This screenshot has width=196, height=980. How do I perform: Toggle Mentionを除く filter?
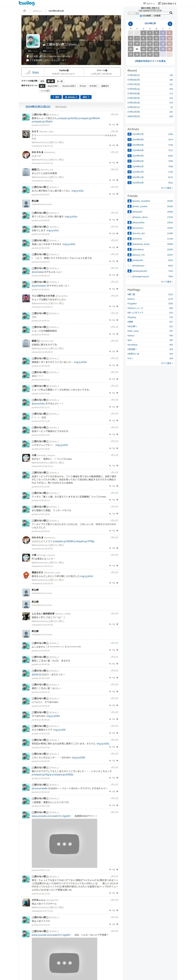pos(69,86)
